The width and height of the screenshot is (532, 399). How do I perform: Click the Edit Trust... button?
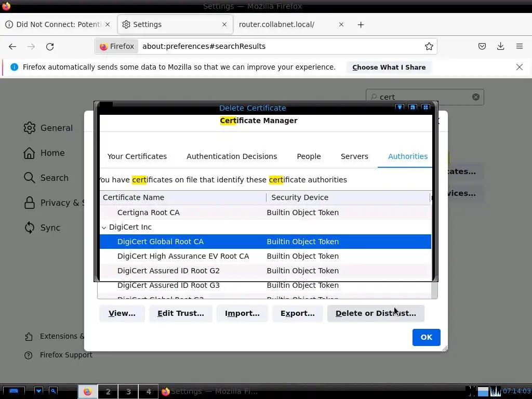point(180,313)
